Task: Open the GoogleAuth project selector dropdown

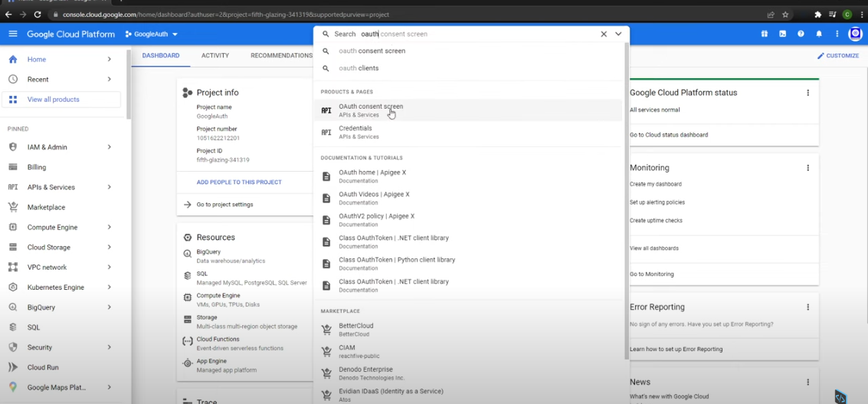Action: coord(152,34)
